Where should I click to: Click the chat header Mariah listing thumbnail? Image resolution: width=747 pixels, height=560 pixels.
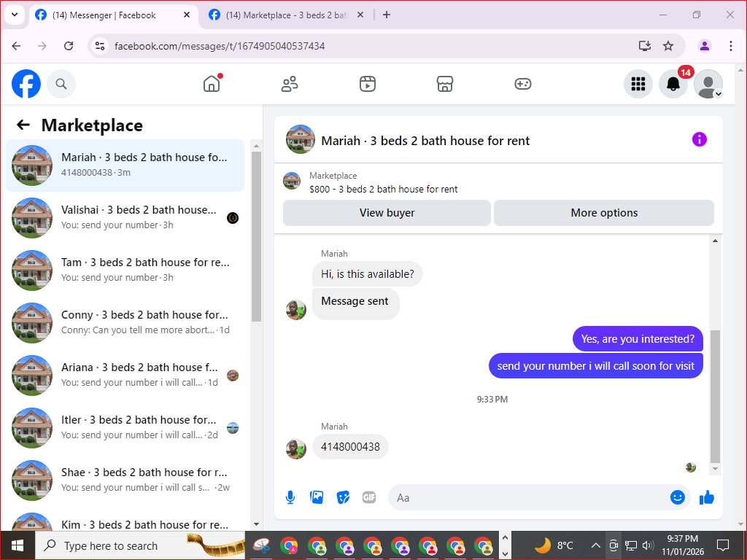[300, 139]
